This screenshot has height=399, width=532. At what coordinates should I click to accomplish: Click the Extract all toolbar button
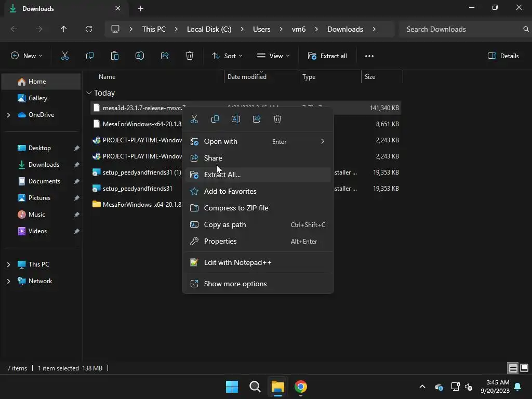tap(327, 56)
